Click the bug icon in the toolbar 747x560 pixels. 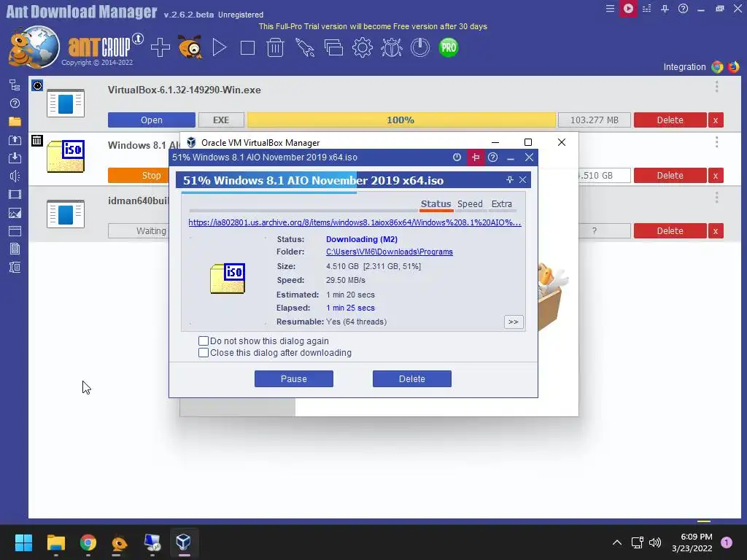[392, 47]
